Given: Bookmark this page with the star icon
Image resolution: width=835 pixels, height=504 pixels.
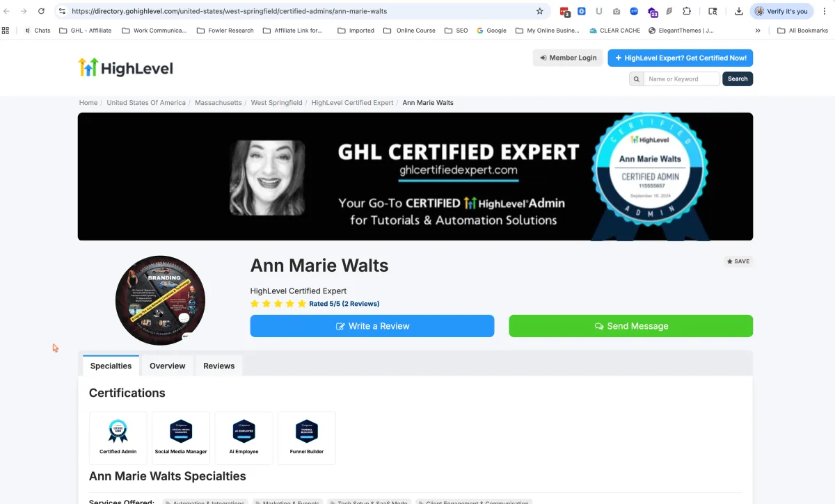Looking at the screenshot, I should (x=539, y=11).
